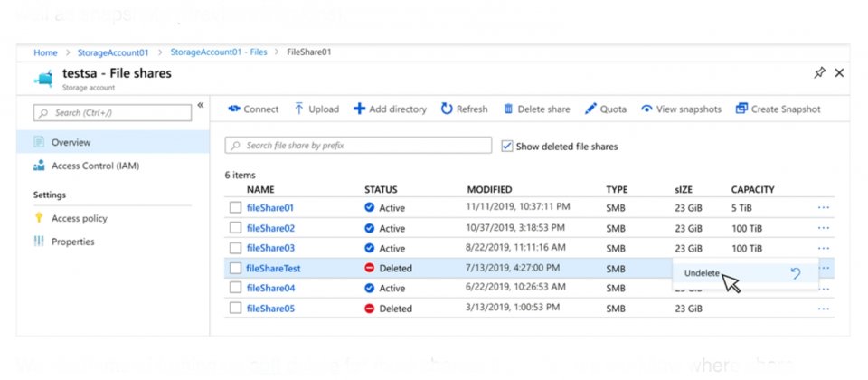Screen dimensions: 868x380
Task: Open the ellipsis menu for fileShare02
Action: [823, 228]
